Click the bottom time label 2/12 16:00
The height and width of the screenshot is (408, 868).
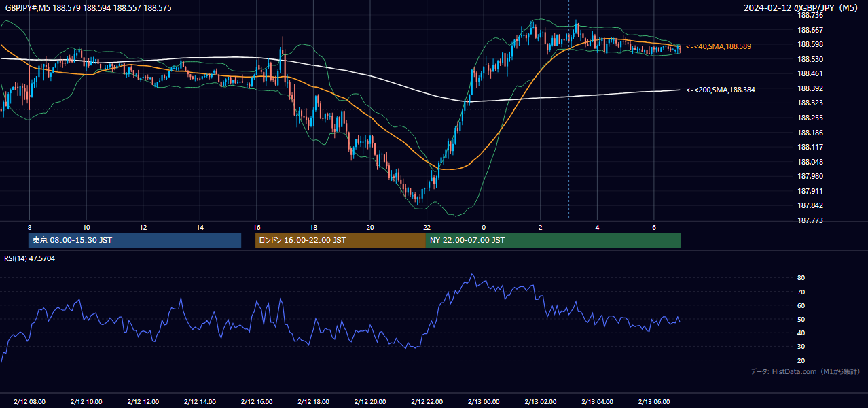click(x=257, y=402)
